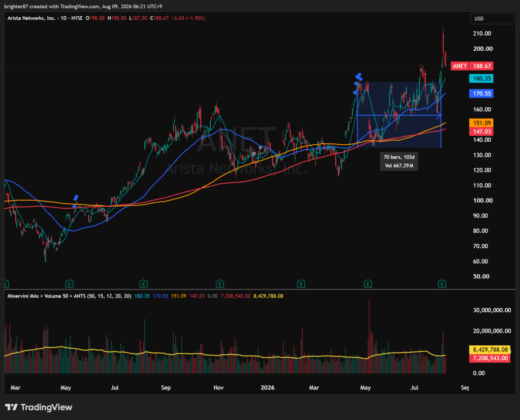Click the Vol 667.29M measurement text
The image size is (520, 420).
coord(399,166)
